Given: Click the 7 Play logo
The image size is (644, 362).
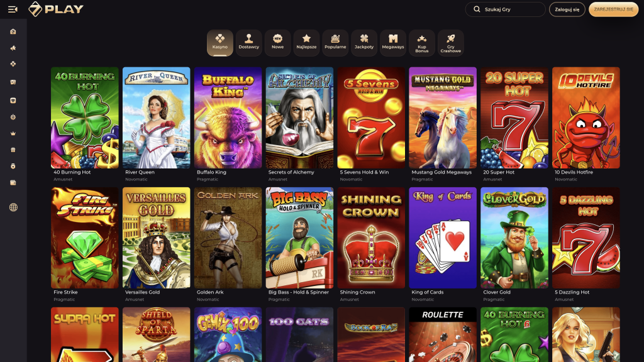Looking at the screenshot, I should coord(56,9).
